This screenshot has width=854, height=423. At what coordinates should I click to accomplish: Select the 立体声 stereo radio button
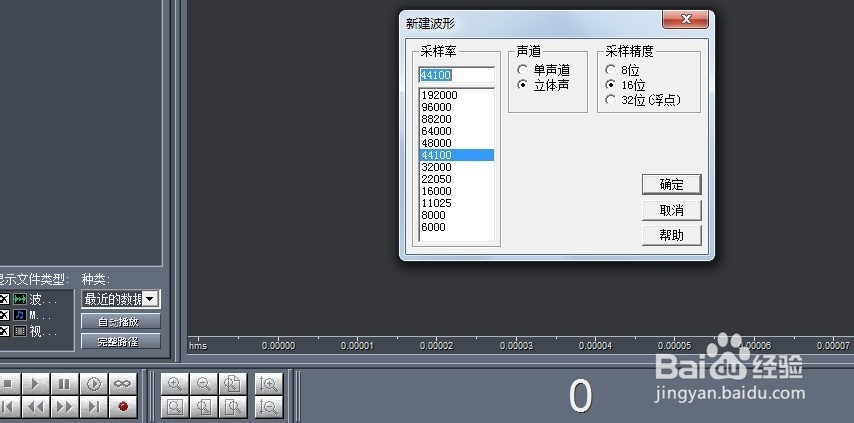(x=523, y=85)
